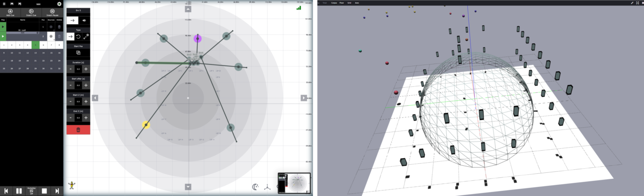The image size is (644, 196).
Task: Select the scatter movement type icon
Action: tap(86, 37)
